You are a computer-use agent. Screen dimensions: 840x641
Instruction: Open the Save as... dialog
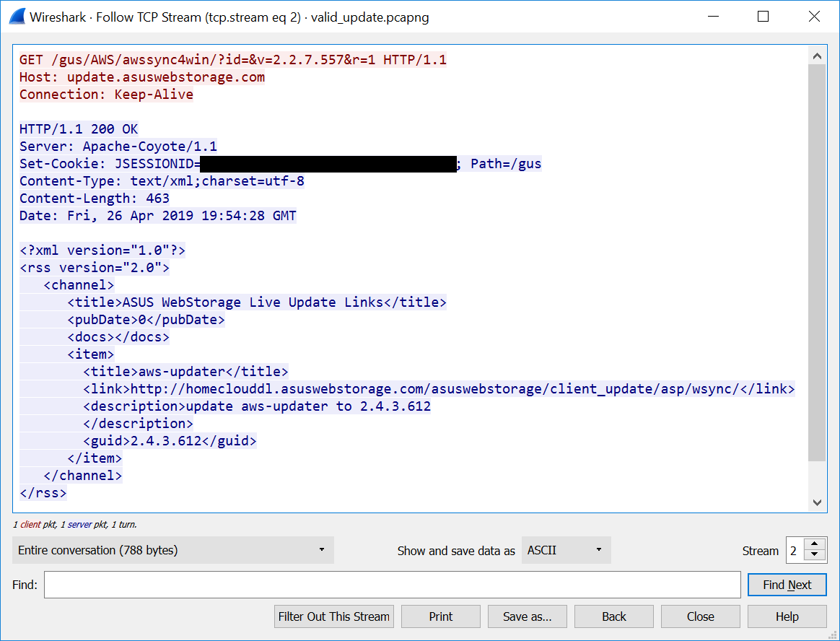click(x=527, y=616)
